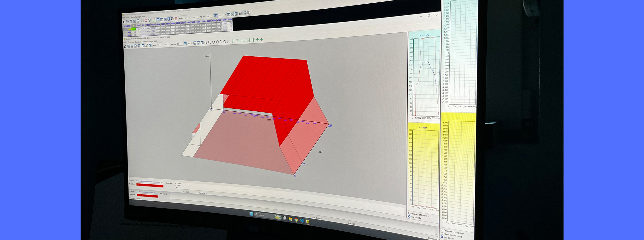Select the 4500 RPM column header
The image size is (644, 240).
coord(225,20)
